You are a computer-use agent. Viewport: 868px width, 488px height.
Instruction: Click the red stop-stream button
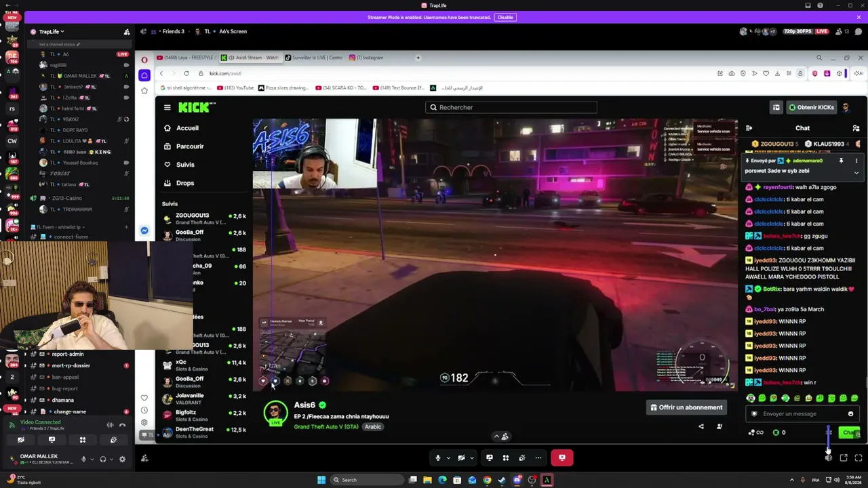(x=561, y=457)
